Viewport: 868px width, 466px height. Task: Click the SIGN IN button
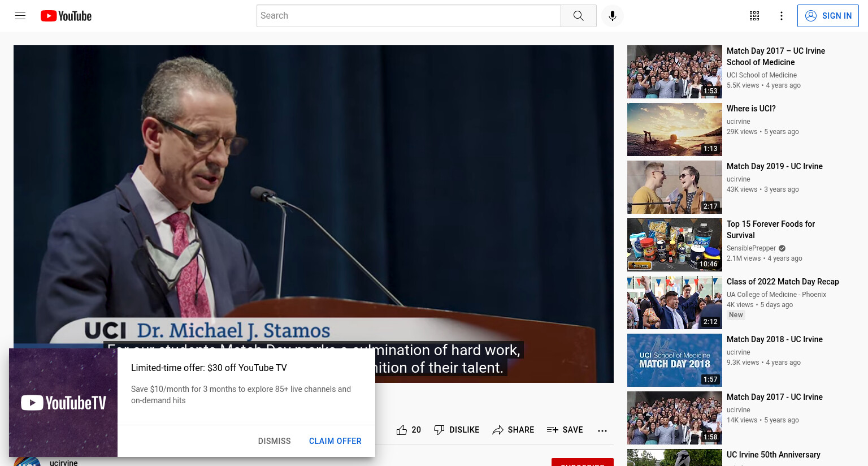[828, 16]
